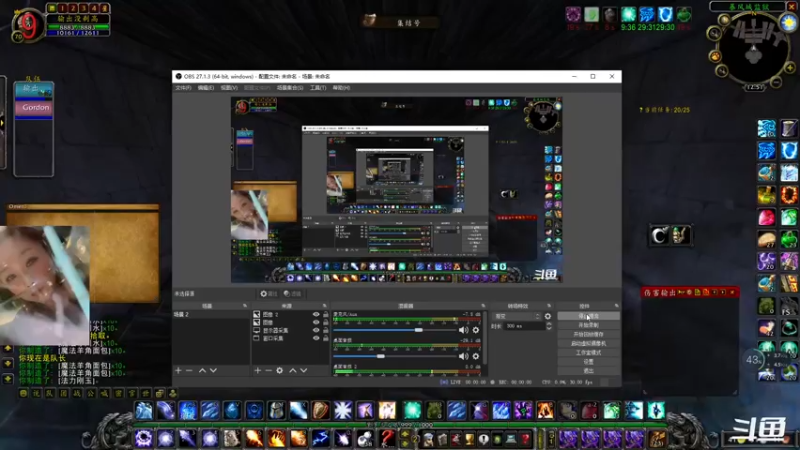800x450 pixels.
Task: Move source down with sources panel arrow
Action: pos(304,370)
